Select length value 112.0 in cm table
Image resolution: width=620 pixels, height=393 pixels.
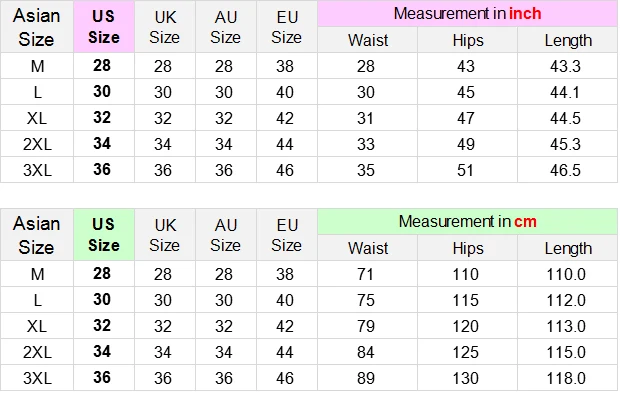(x=565, y=300)
